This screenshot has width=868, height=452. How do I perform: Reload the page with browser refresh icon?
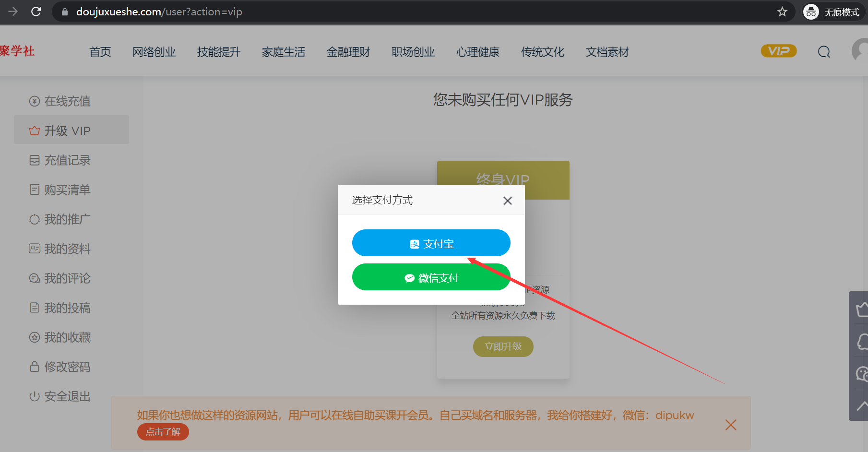coord(36,12)
